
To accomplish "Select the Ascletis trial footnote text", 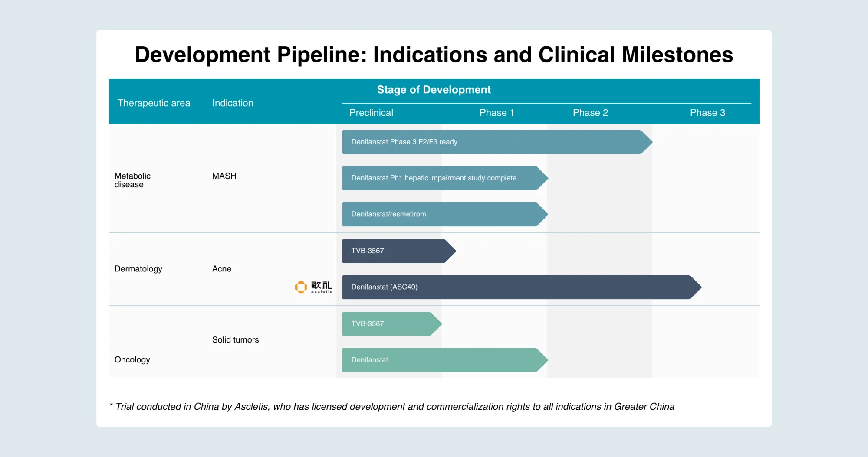I will (x=392, y=407).
